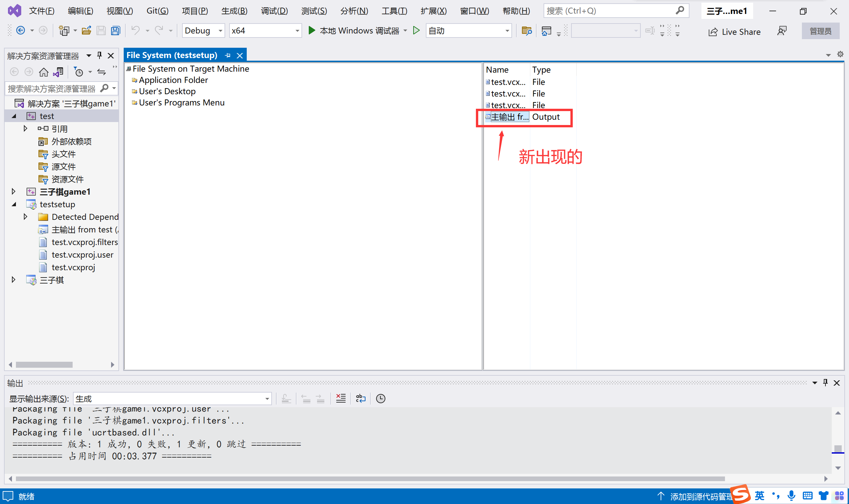Select Application Folder in file system tree
849x504 pixels.
tap(173, 80)
